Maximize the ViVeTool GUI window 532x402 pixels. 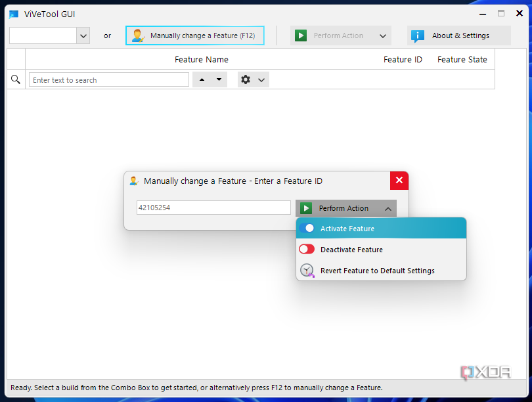point(500,14)
